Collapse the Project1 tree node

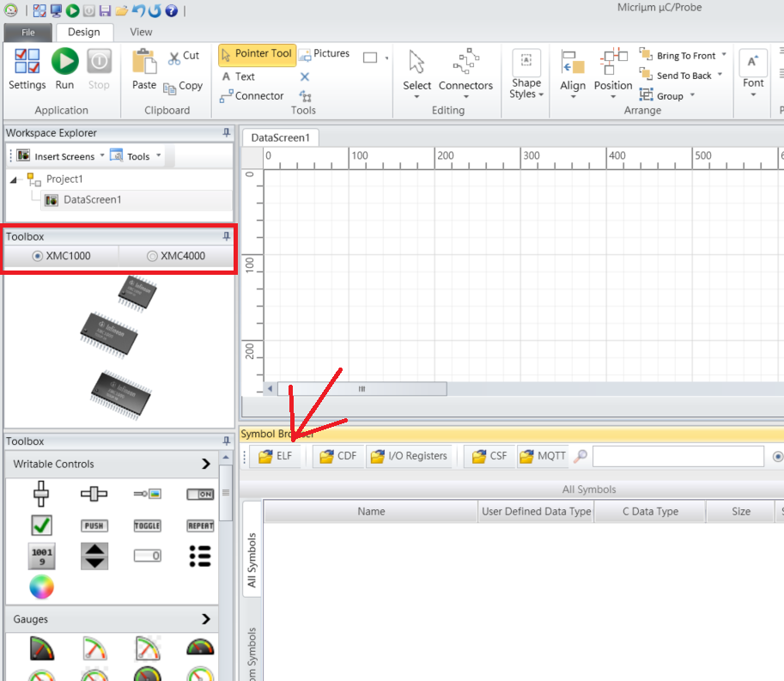(15, 179)
